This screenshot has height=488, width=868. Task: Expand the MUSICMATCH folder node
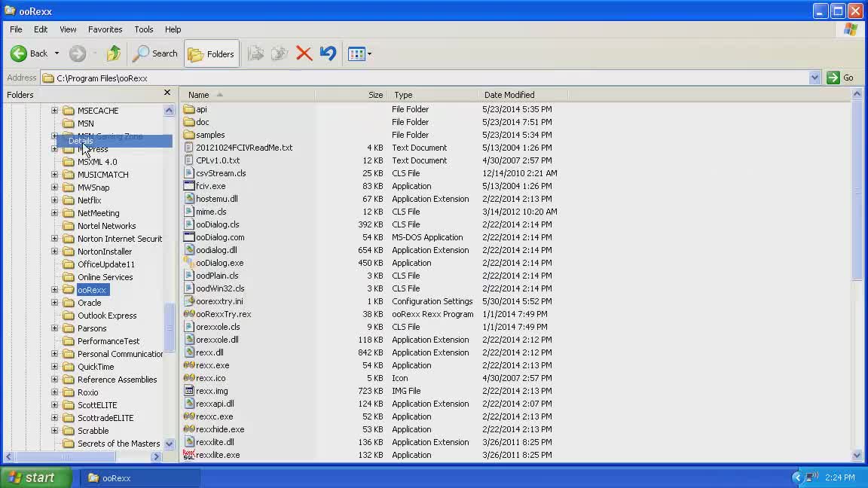pyautogui.click(x=54, y=175)
